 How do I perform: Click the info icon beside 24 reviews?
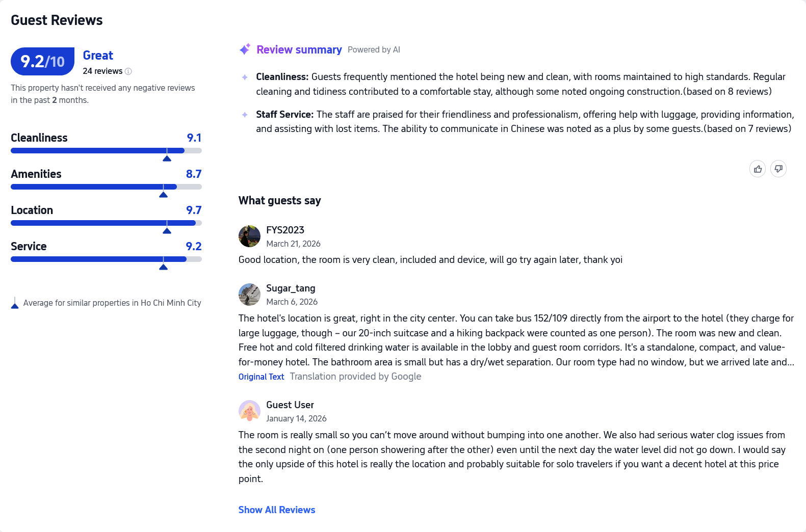128,71
